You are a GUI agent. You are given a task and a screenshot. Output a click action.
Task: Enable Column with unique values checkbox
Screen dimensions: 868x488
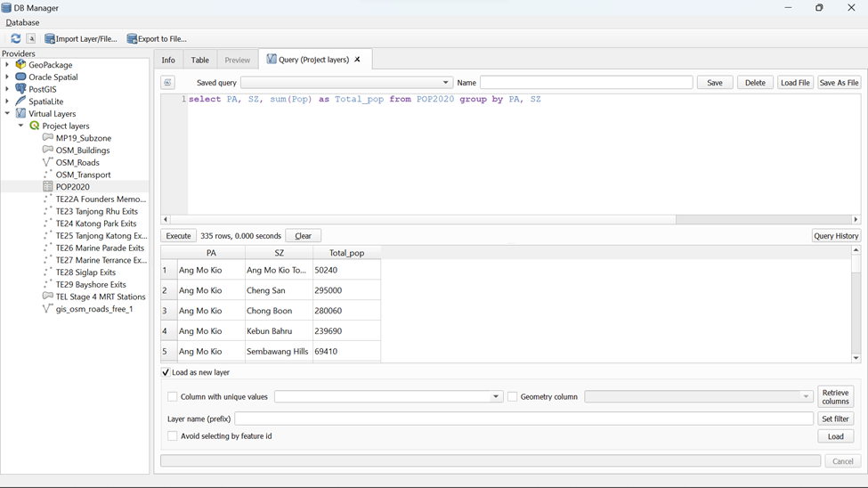tap(173, 397)
